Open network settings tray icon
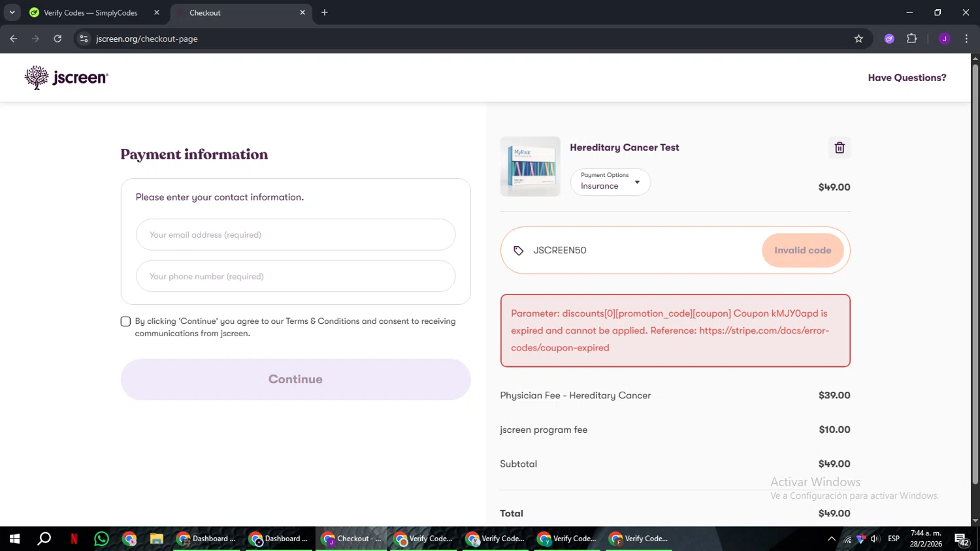The image size is (980, 551). tap(847, 539)
